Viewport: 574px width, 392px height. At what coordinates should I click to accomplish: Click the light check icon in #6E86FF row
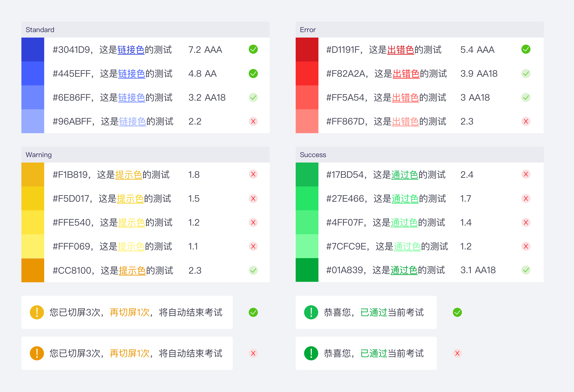[x=253, y=97]
